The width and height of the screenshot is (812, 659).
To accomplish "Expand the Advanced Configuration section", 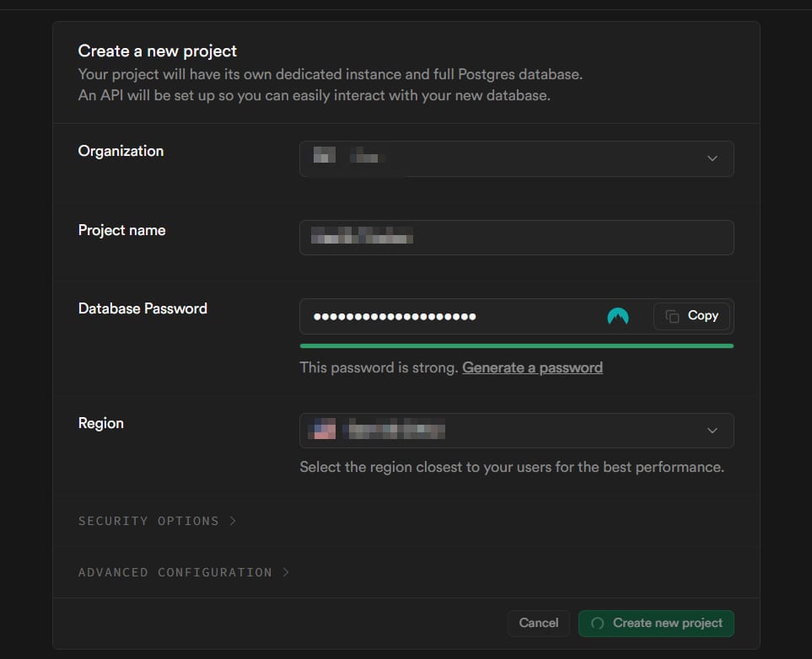I will click(183, 572).
